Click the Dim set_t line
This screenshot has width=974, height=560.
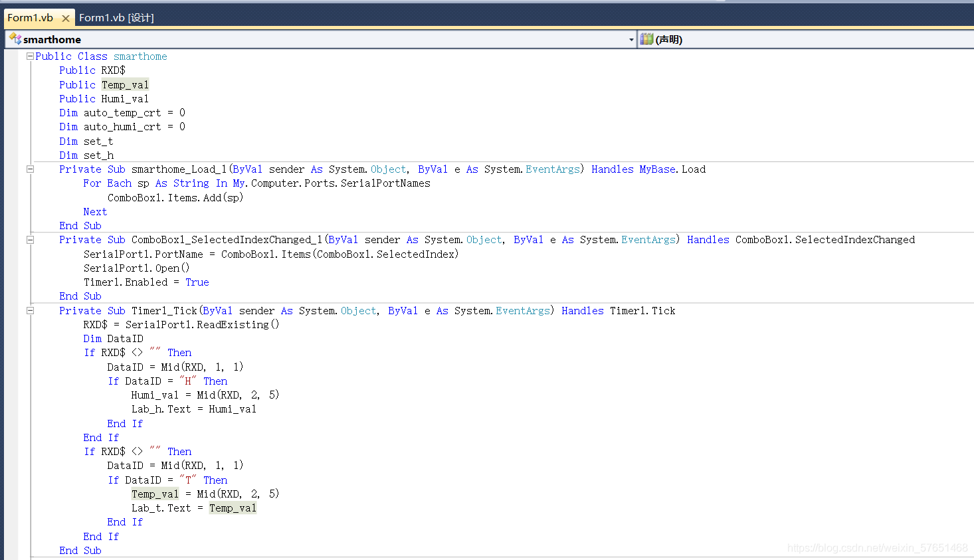click(x=86, y=141)
